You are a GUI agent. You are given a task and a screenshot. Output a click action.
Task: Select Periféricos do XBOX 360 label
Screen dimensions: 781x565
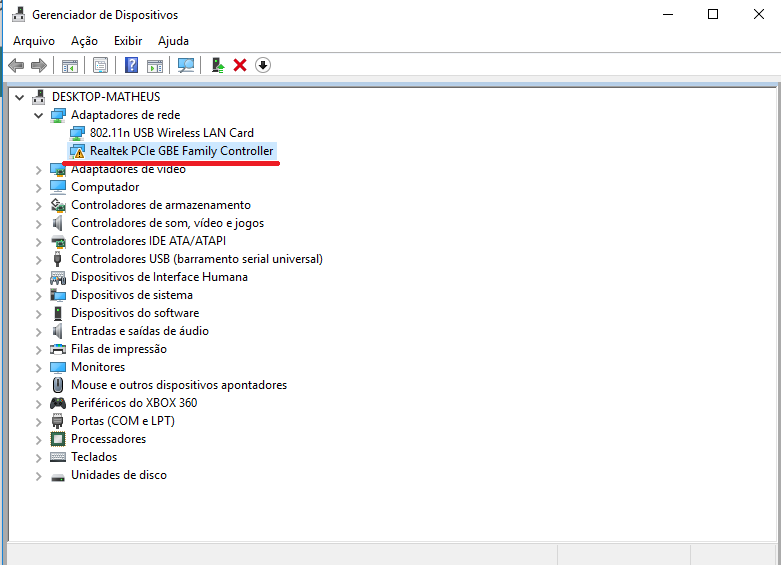[x=134, y=403]
